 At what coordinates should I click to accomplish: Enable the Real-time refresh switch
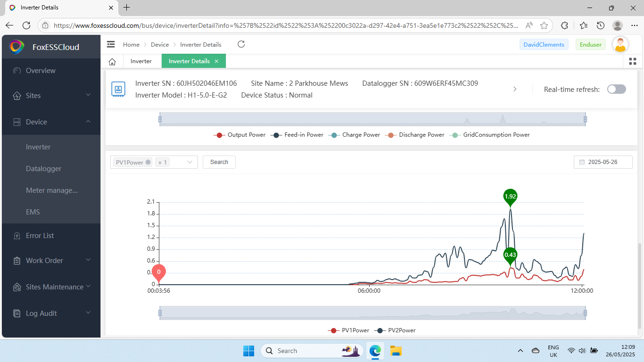tap(616, 89)
